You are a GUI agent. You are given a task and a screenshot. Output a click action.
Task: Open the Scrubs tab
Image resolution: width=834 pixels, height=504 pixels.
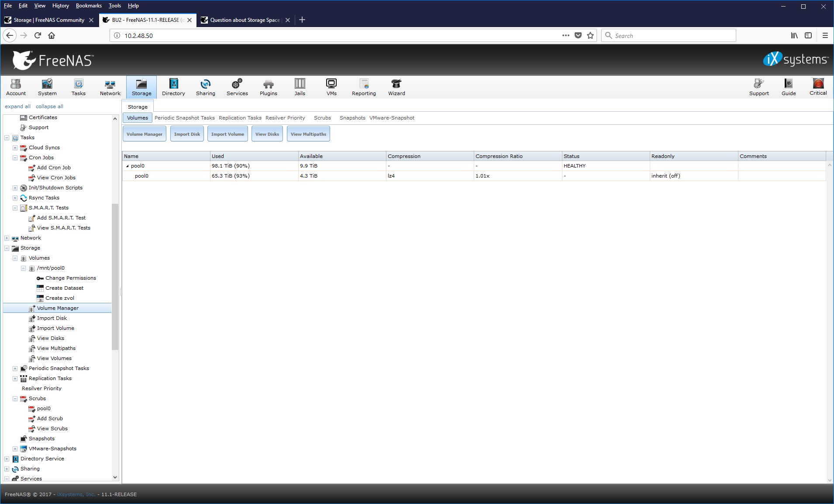click(x=322, y=118)
